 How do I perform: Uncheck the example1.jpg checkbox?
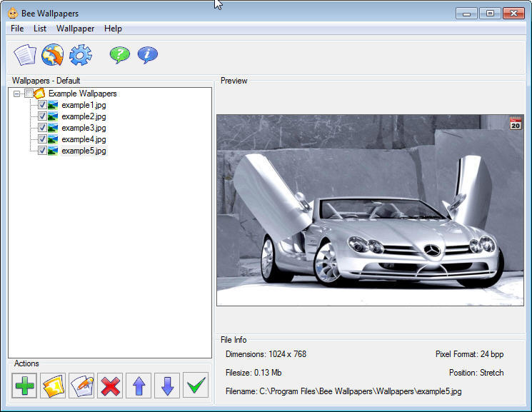42,105
